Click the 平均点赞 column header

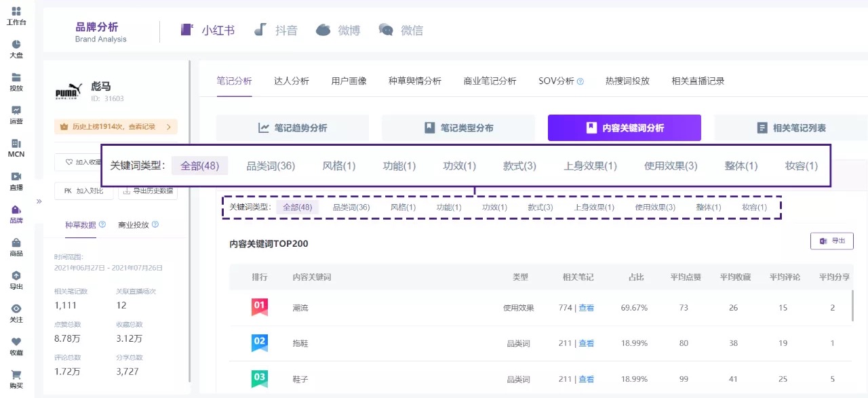686,277
